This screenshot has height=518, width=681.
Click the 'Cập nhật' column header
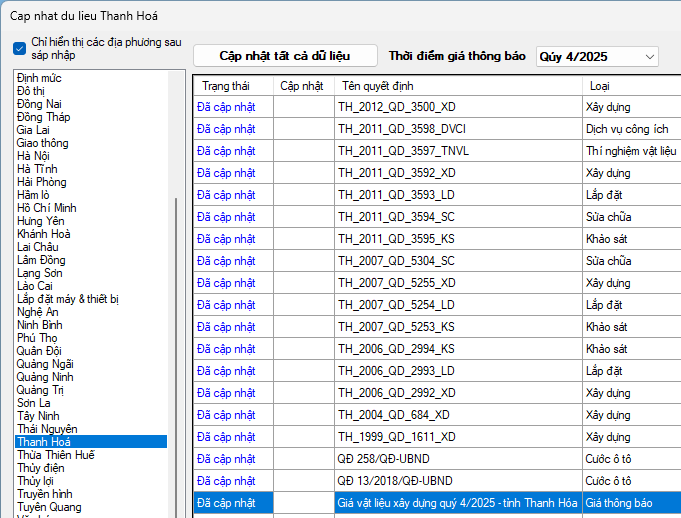tap(302, 86)
